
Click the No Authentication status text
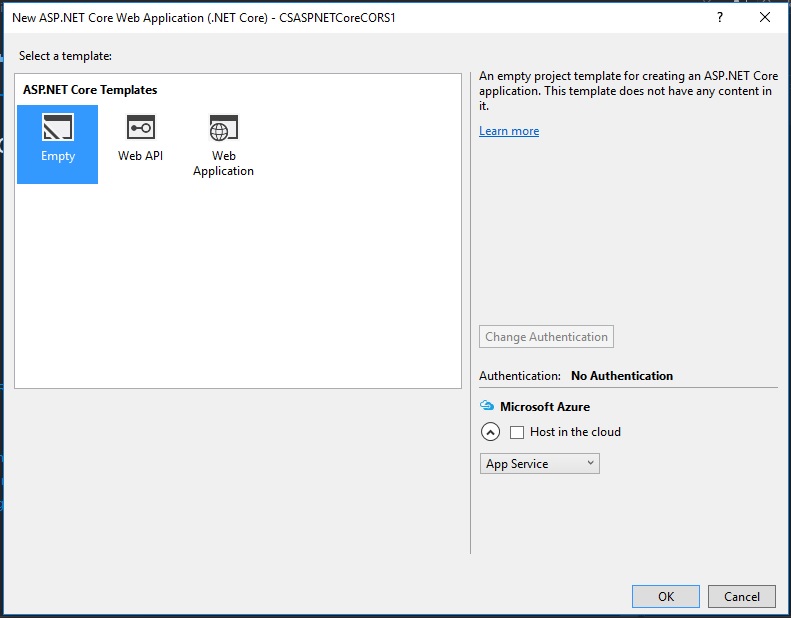coord(622,376)
